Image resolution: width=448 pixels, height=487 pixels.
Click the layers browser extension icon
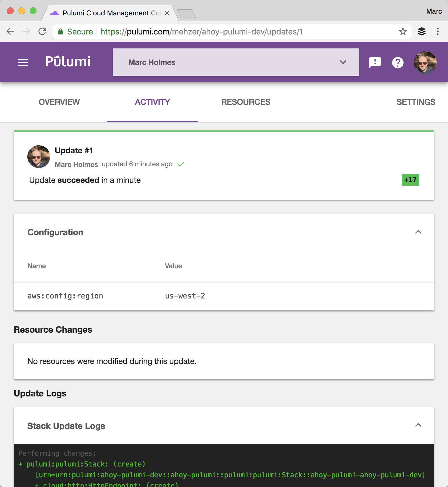[x=421, y=31]
